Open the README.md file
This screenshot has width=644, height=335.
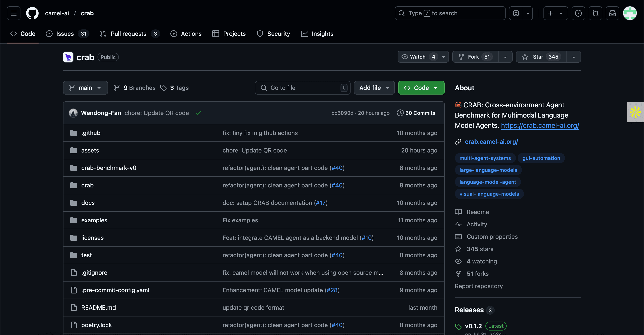pos(99,308)
